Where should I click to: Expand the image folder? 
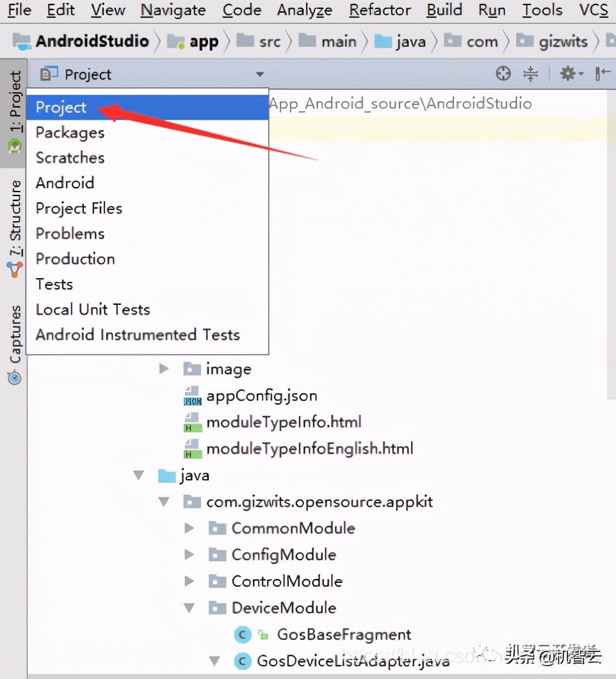tap(164, 369)
